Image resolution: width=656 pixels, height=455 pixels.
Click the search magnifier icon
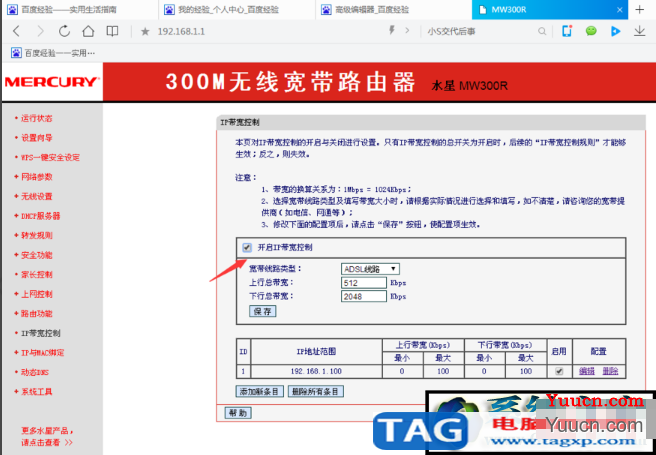pos(542,31)
